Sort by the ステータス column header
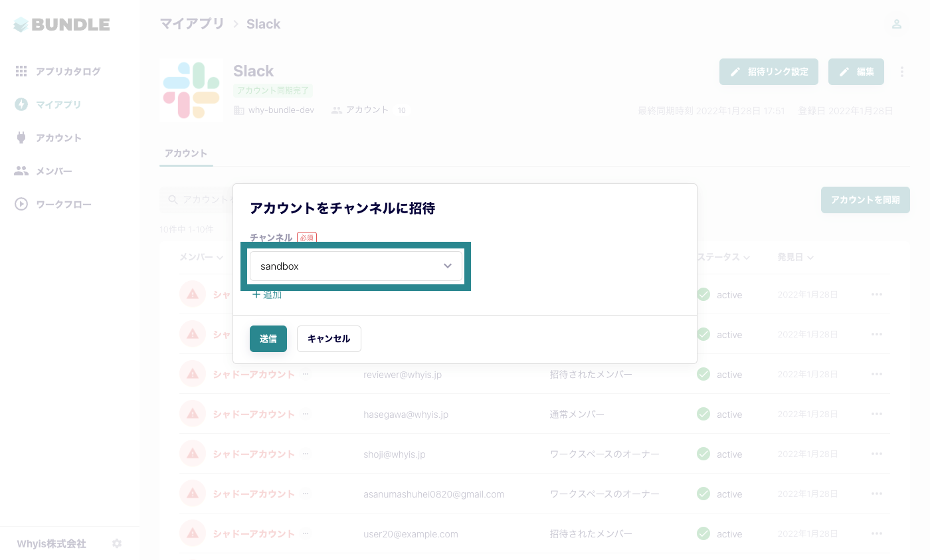 724,257
